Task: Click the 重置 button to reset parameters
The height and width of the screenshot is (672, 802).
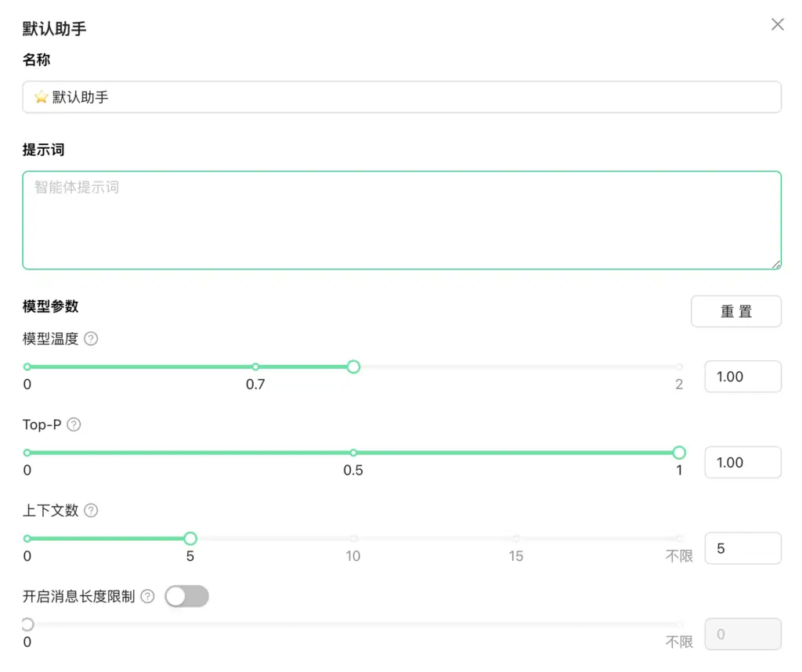Action: click(735, 311)
